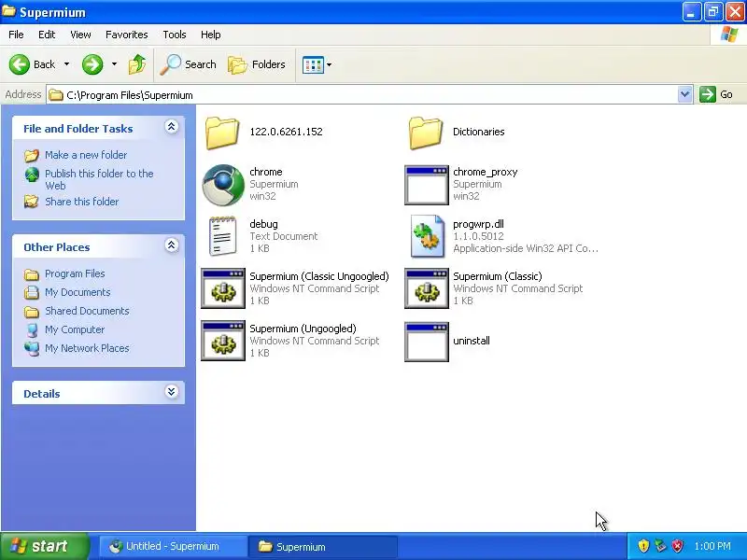Image resolution: width=747 pixels, height=560 pixels.
Task: Select the progwrp.dll file icon
Action: tap(427, 236)
